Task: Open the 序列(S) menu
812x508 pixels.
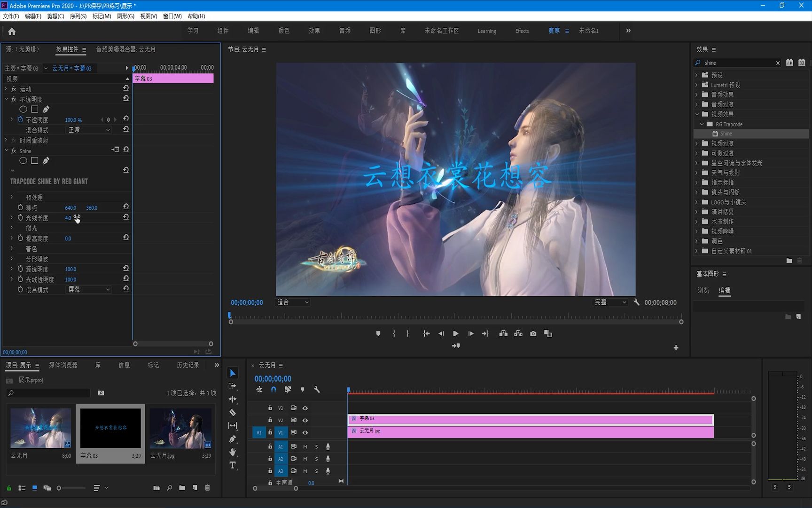Action: pos(78,16)
